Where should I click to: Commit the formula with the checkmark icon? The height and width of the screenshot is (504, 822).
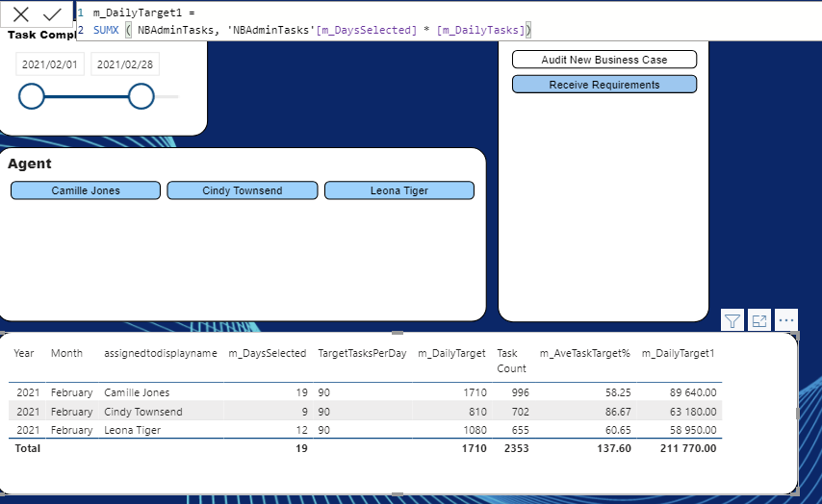(x=52, y=14)
